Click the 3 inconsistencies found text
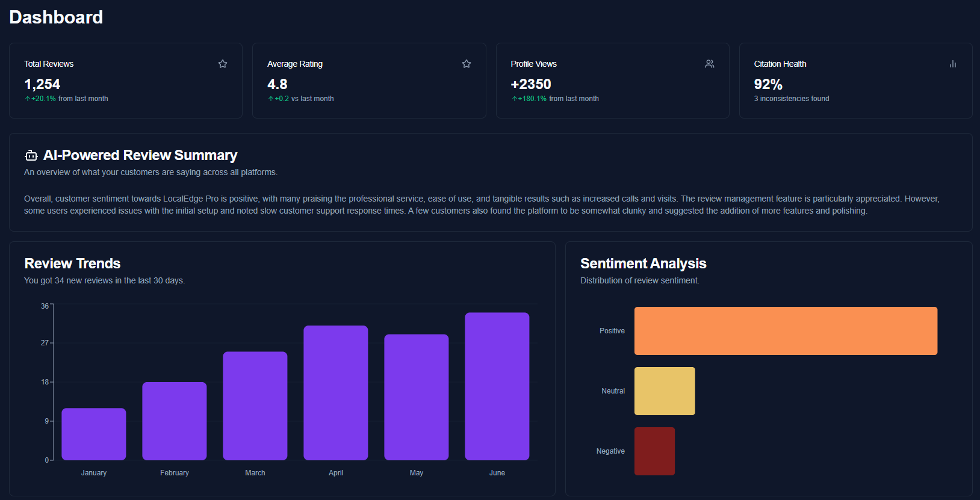This screenshot has height=500, width=980. [792, 99]
